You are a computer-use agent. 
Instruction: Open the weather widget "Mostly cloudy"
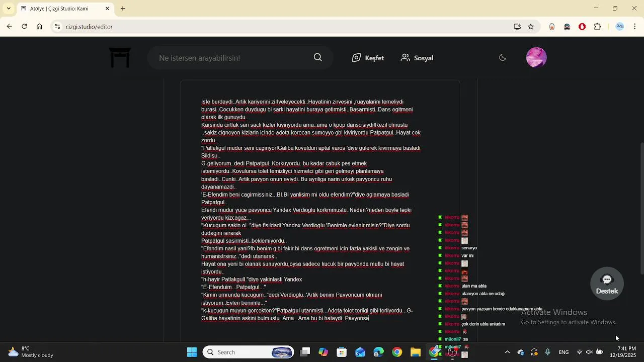[30, 352]
